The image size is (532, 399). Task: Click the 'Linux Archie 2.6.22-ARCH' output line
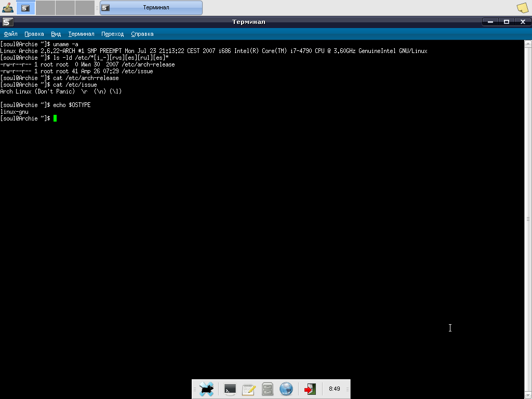(x=214, y=51)
